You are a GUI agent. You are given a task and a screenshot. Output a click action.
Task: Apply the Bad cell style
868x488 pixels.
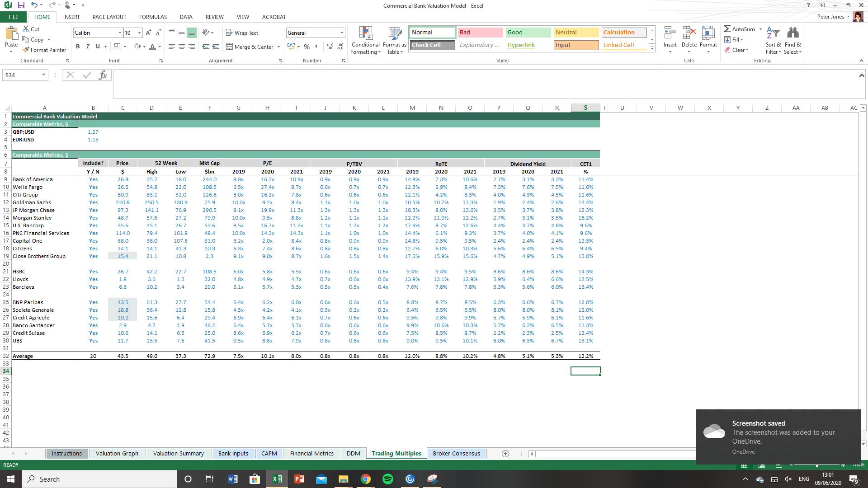(480, 32)
